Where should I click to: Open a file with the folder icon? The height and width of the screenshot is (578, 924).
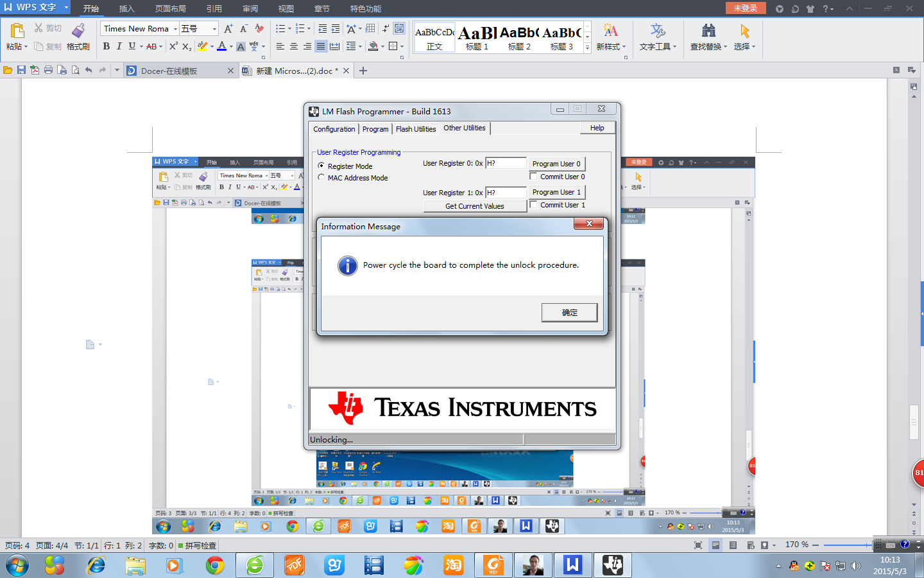click(x=8, y=71)
